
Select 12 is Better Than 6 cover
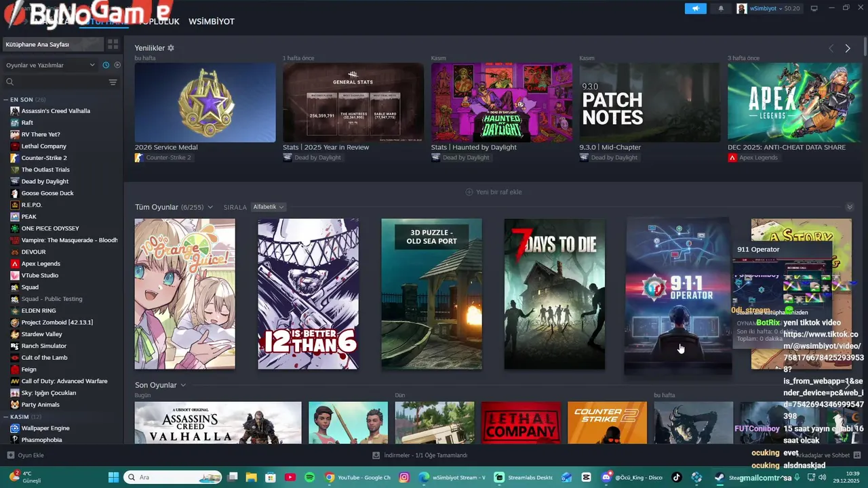(x=309, y=293)
